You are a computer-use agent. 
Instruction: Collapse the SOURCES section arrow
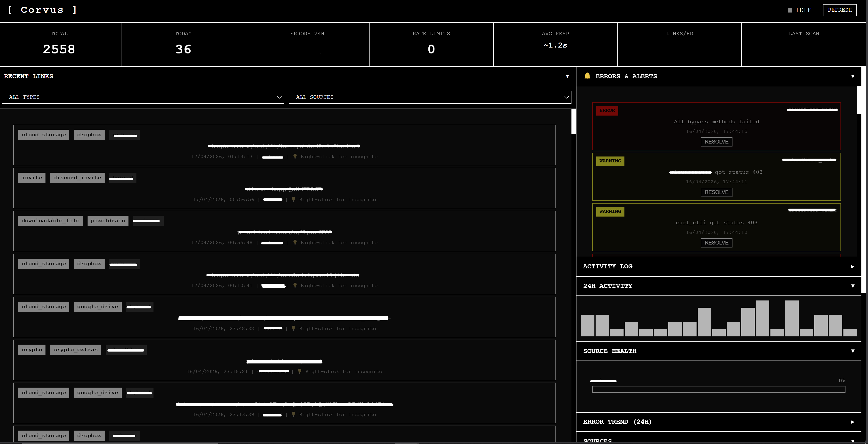click(x=853, y=441)
